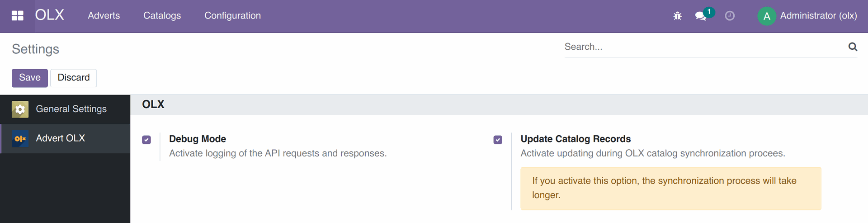
Task: Open the apps grid menu icon
Action: coord(17,16)
